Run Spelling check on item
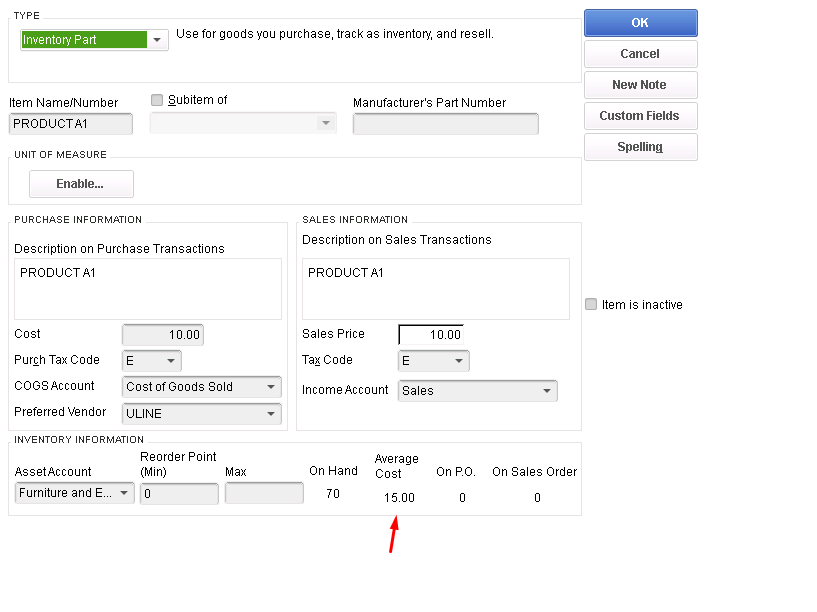 tap(640, 147)
